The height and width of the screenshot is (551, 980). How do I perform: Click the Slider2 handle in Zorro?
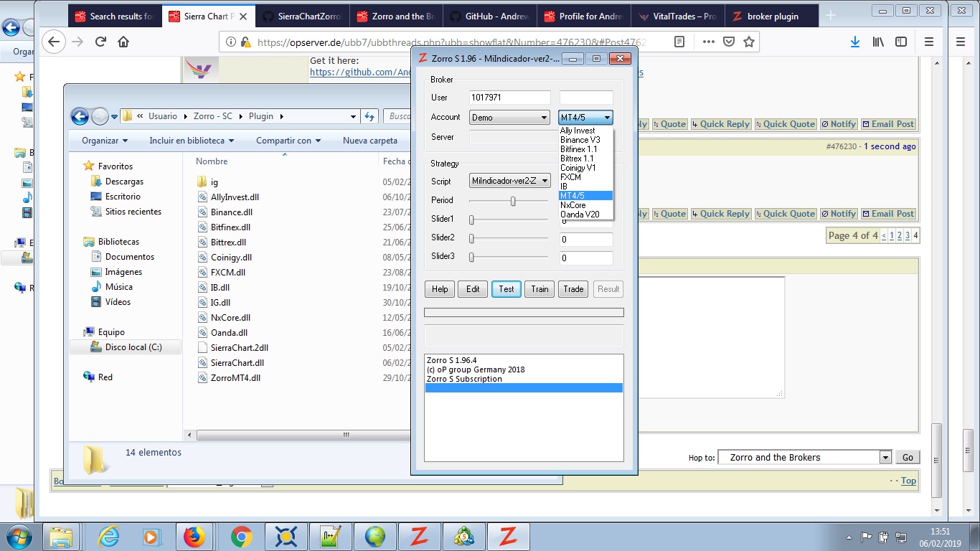coord(471,238)
